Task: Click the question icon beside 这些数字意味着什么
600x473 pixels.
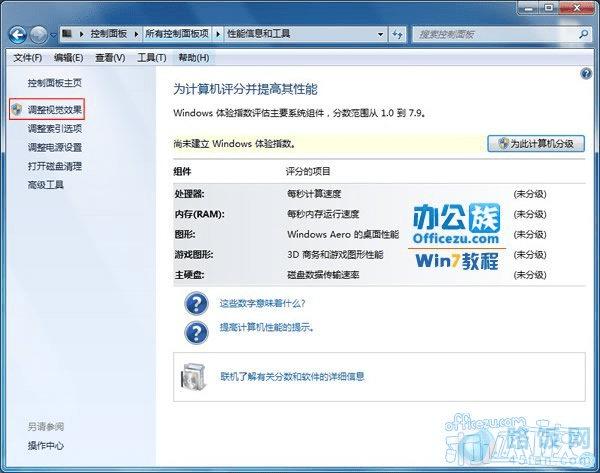Action: (196, 303)
